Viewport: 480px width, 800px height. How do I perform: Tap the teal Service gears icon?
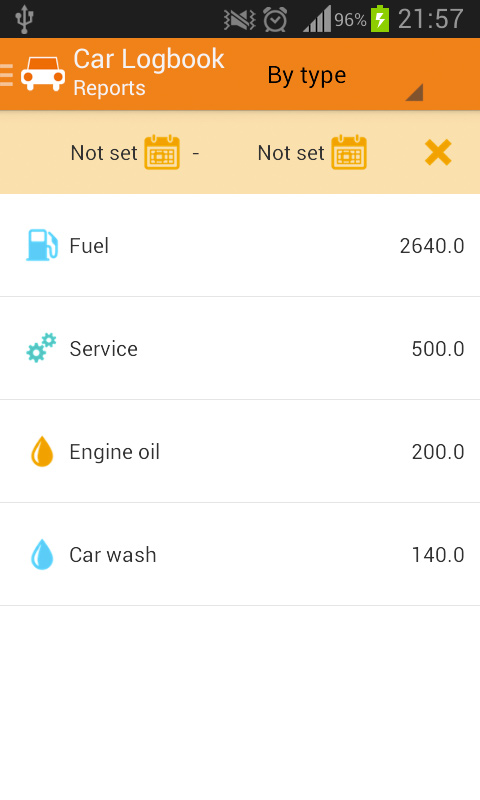[41, 348]
